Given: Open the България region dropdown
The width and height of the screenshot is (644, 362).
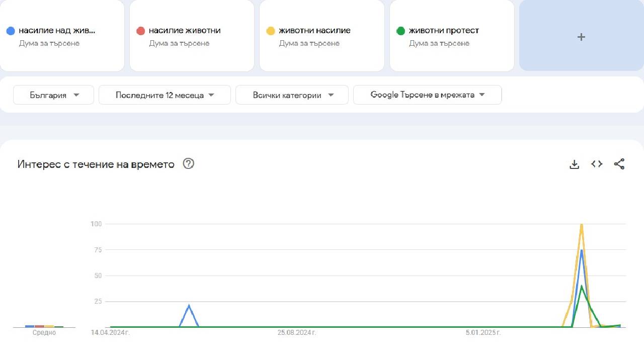Looking at the screenshot, I should 53,95.
